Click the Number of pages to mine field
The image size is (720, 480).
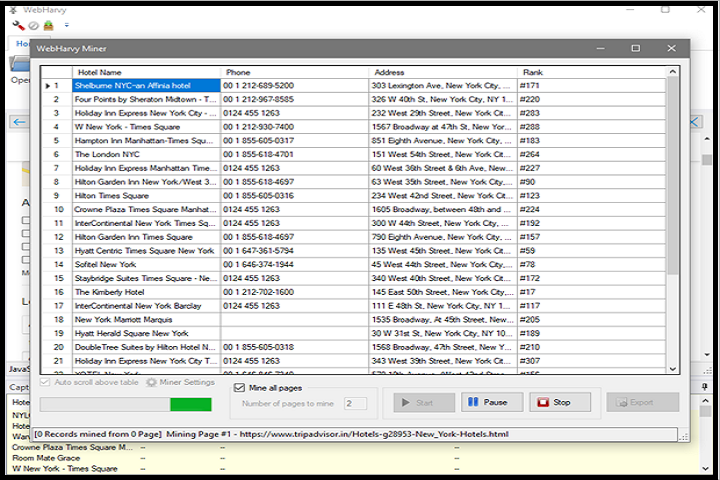(x=354, y=403)
